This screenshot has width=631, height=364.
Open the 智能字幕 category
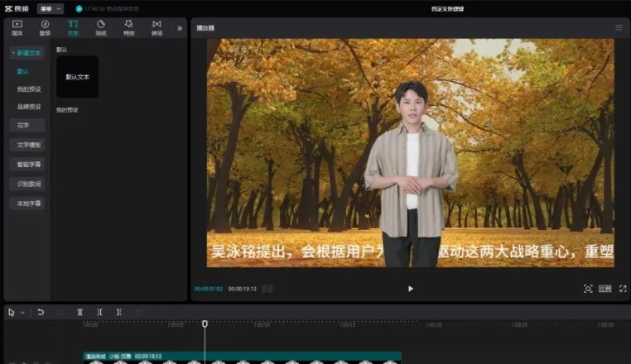point(26,164)
